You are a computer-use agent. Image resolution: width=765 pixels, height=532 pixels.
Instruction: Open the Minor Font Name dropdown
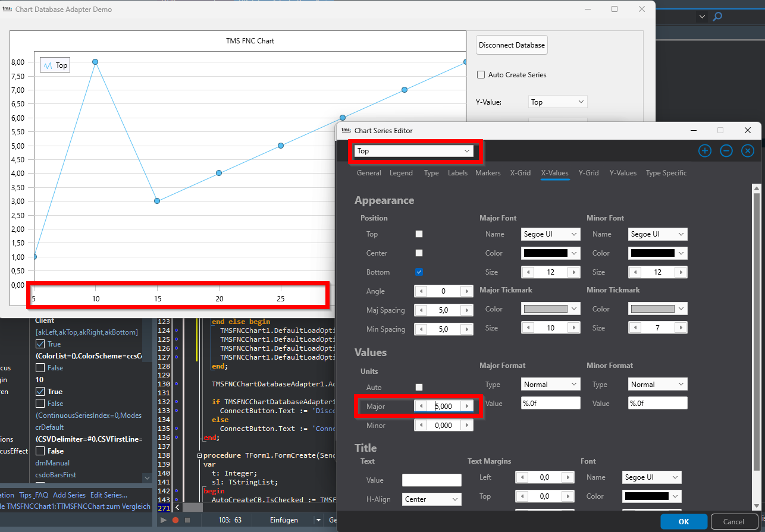pyautogui.click(x=658, y=234)
